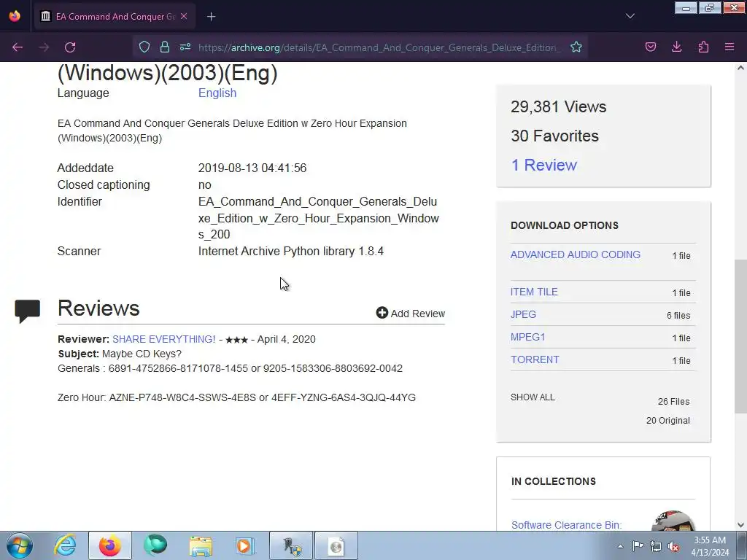Open the Firefox downloads panel
This screenshot has height=560, width=747.
point(676,47)
